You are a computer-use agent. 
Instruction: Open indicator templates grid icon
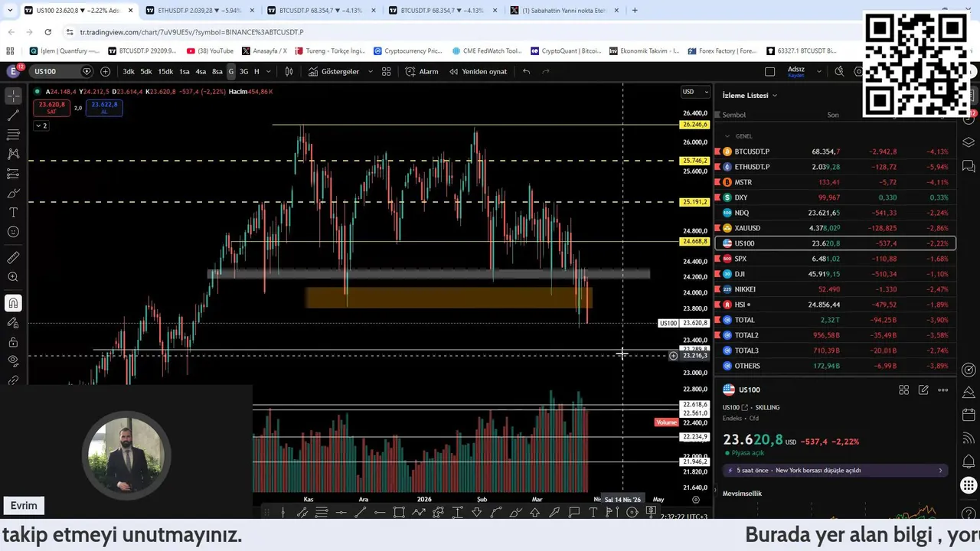pos(387,71)
